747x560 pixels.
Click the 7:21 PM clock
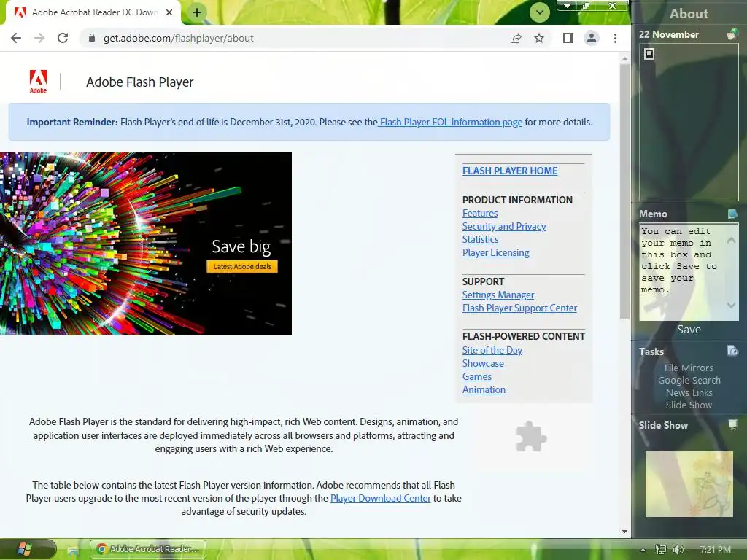(x=715, y=550)
